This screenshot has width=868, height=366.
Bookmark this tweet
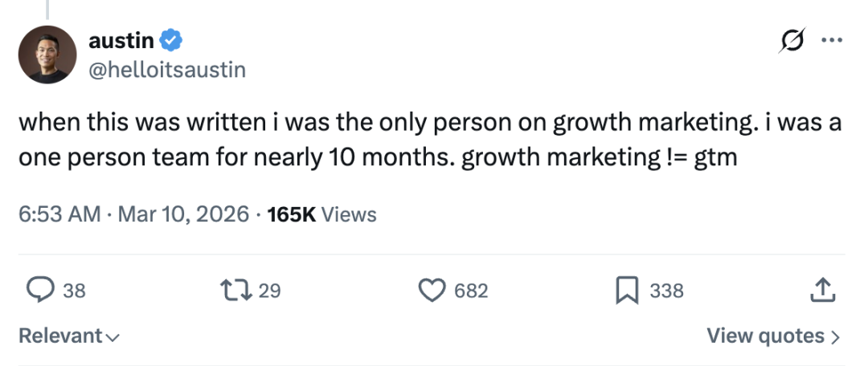627,290
